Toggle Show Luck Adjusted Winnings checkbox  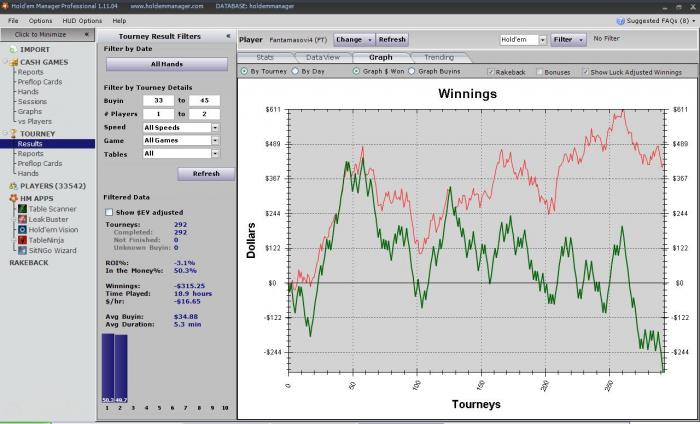(x=585, y=72)
